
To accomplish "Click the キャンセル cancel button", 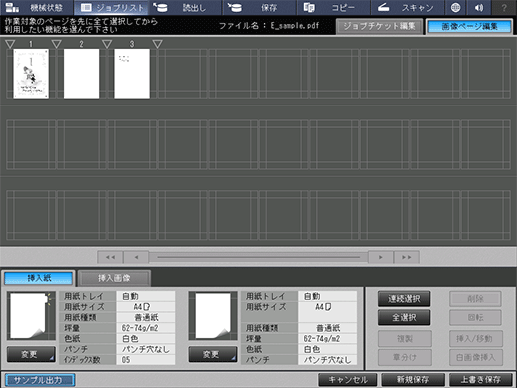I will click(x=348, y=380).
